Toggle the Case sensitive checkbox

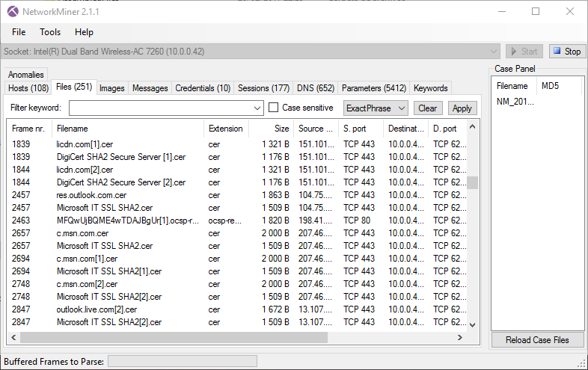pyautogui.click(x=274, y=108)
